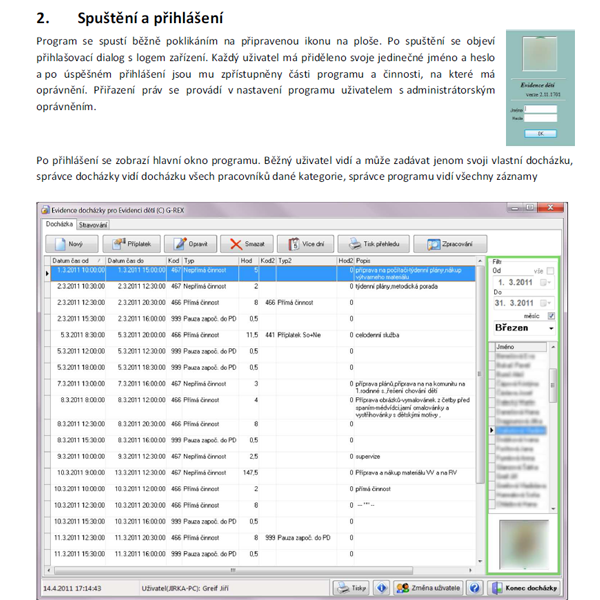This screenshot has width=600, height=600.
Task: Click the Konec docházky button
Action: point(523,588)
